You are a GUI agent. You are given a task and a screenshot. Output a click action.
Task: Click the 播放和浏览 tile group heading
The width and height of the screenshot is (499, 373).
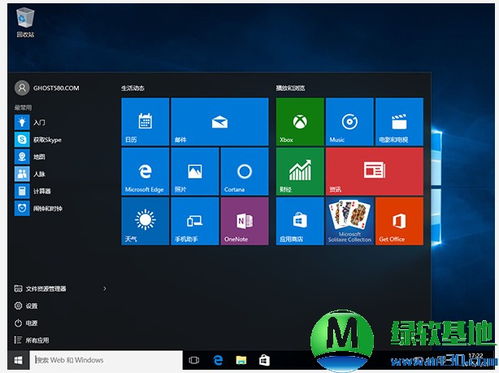290,88
